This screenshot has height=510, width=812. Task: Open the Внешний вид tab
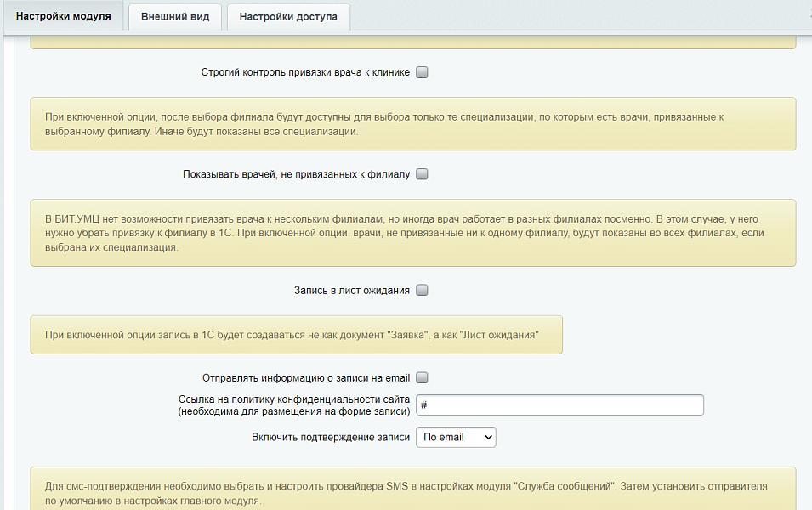175,17
